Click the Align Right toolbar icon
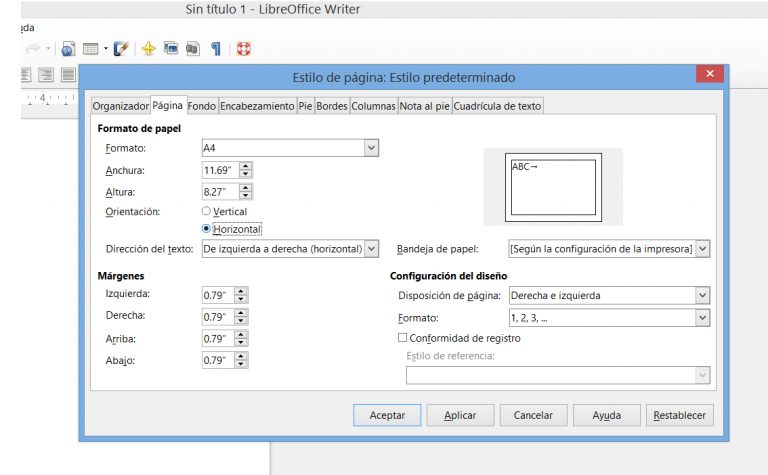 tap(46, 75)
